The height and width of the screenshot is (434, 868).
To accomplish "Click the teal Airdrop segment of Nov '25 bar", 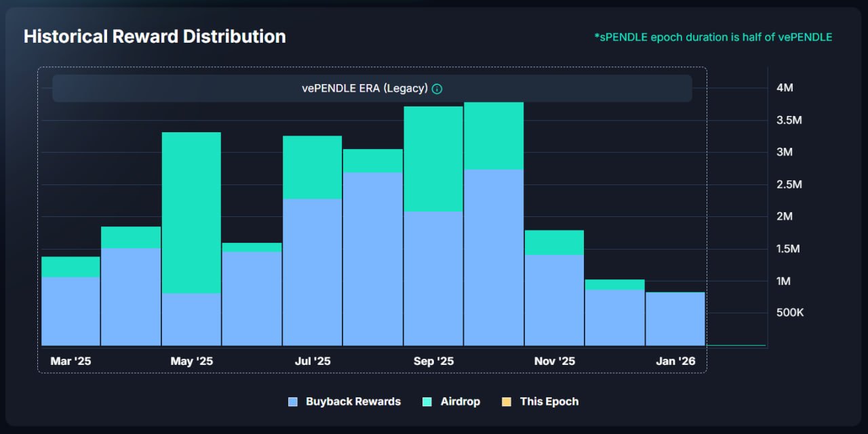I will click(554, 242).
